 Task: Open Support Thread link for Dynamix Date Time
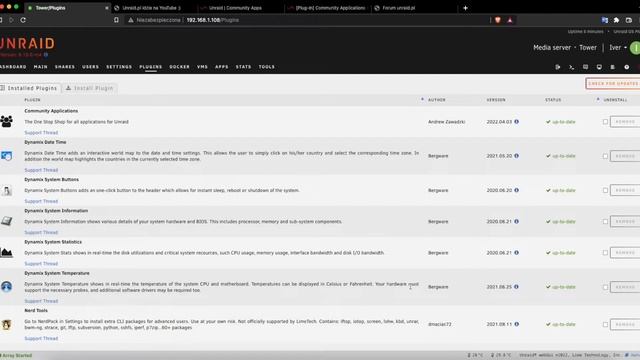[41, 170]
